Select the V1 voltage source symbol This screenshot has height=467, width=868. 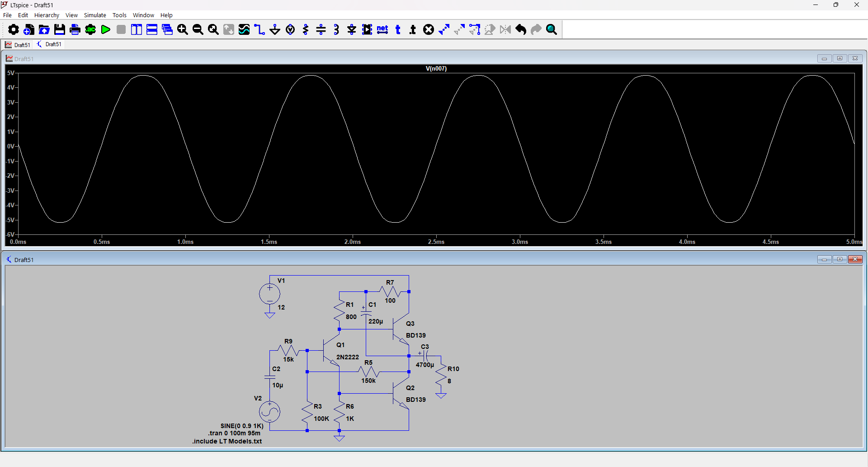point(269,294)
